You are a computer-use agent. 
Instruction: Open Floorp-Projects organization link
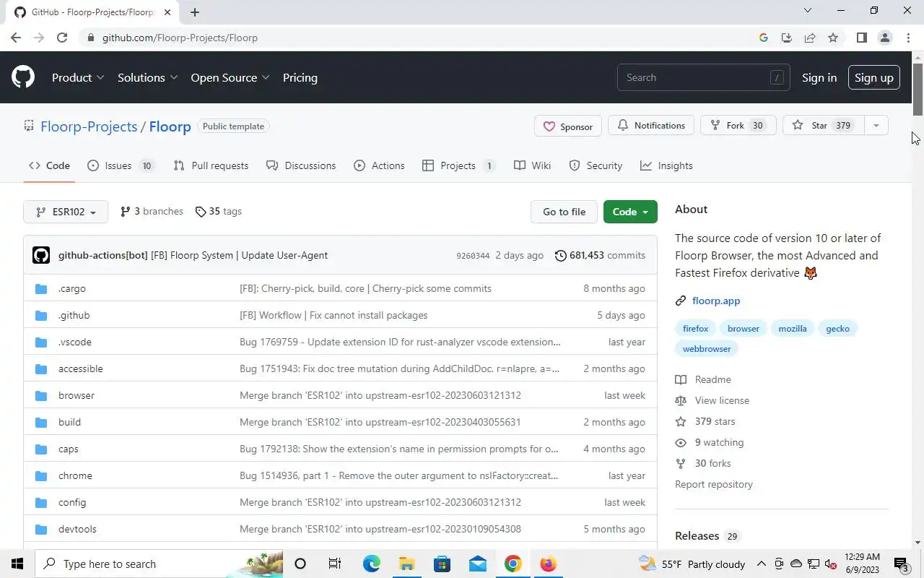click(89, 126)
